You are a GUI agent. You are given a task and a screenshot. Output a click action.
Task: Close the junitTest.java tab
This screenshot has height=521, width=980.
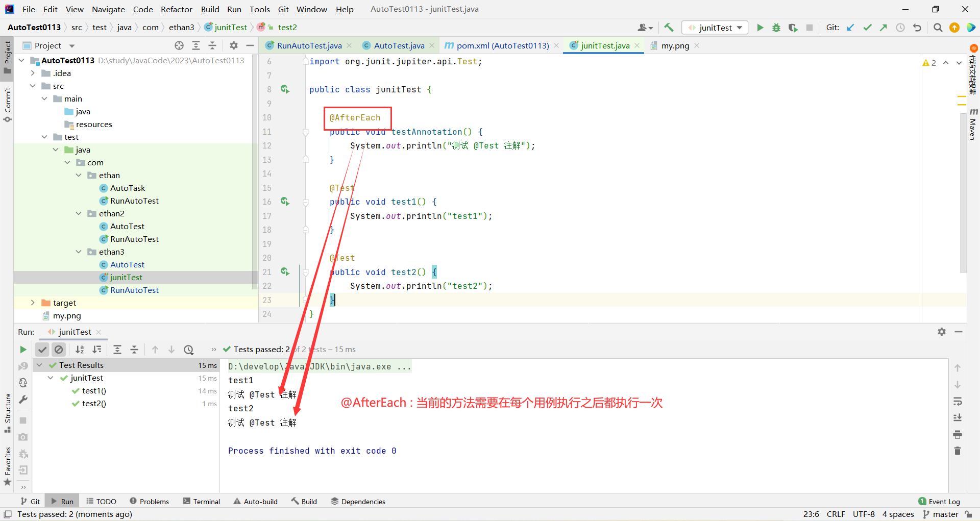(x=637, y=45)
